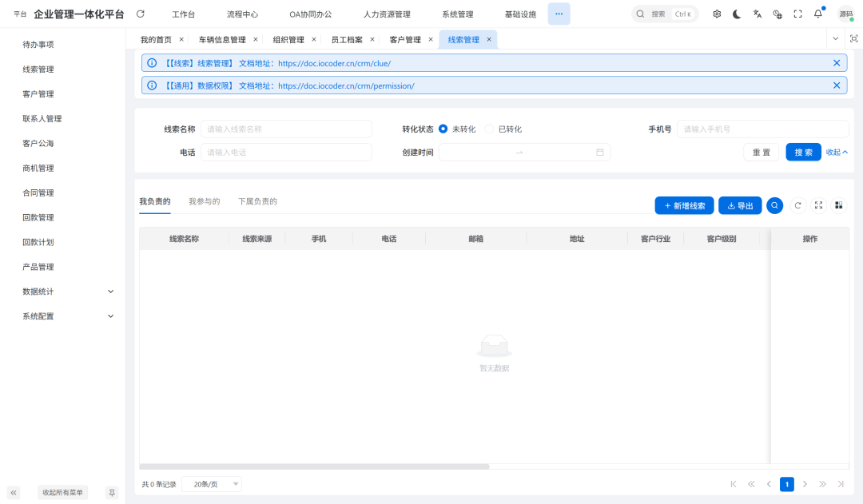This screenshot has width=863, height=504.
Task: Open the notification bell icon
Action: tap(816, 14)
